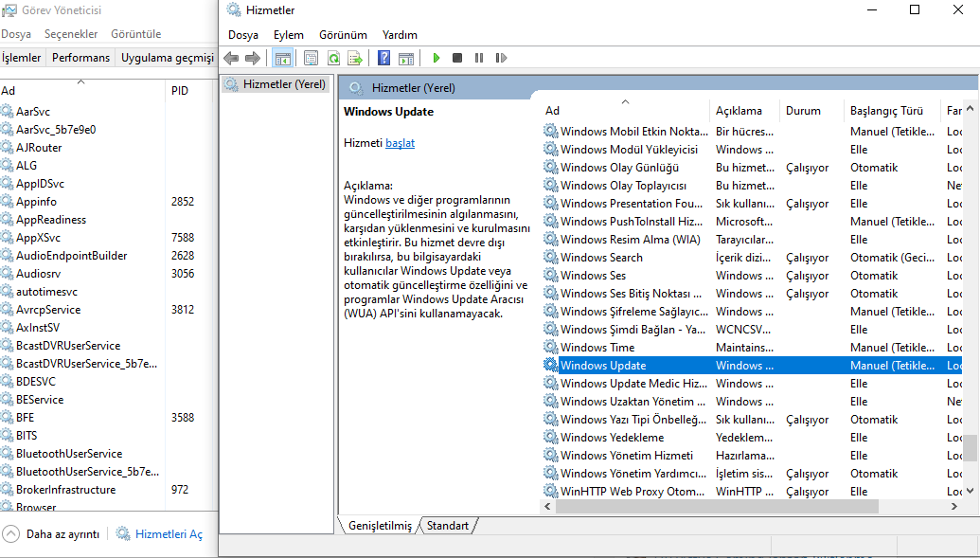This screenshot has width=980, height=558.
Task: Click the Export List toolbar icon
Action: coord(356,58)
